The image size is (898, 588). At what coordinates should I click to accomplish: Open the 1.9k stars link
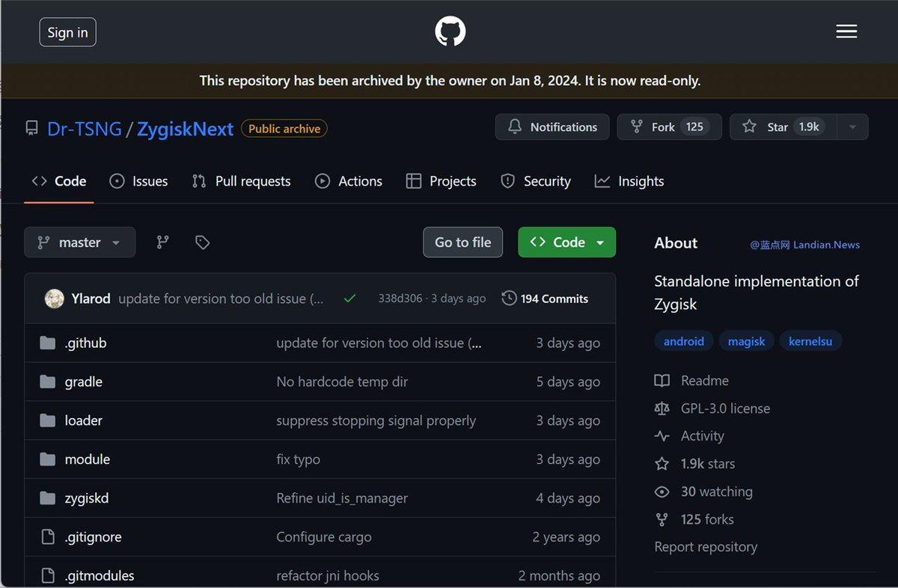[694, 464]
